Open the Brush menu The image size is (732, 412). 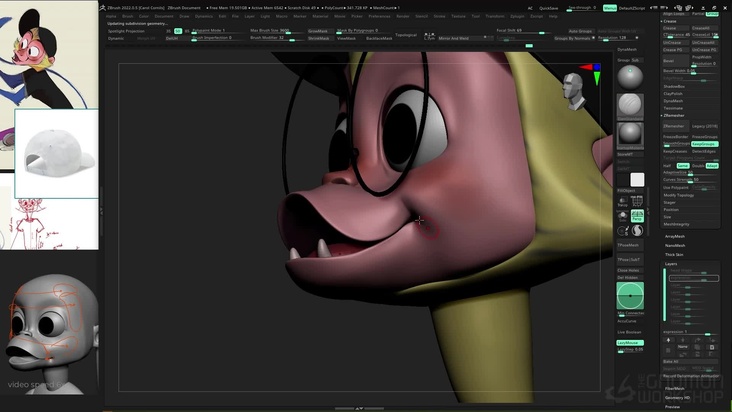tap(127, 16)
